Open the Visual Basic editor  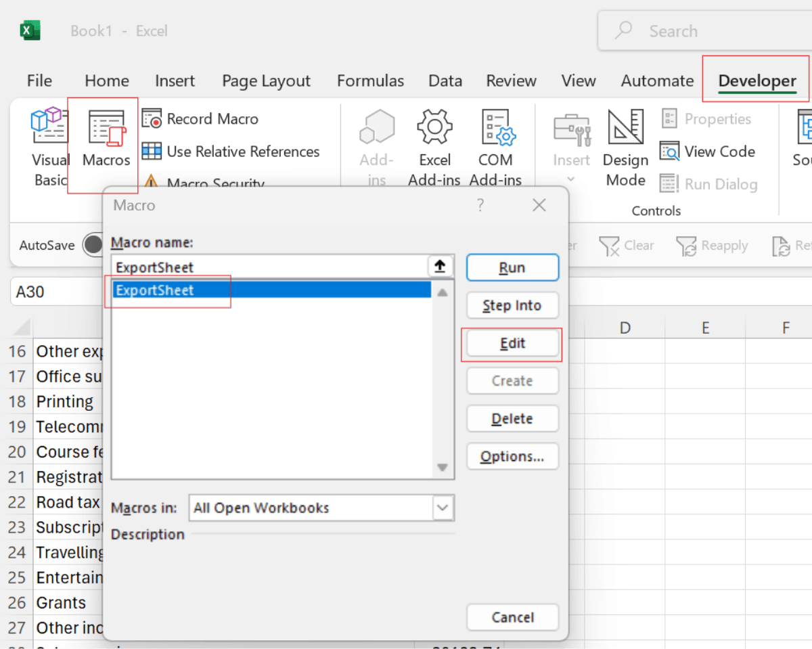(x=49, y=147)
